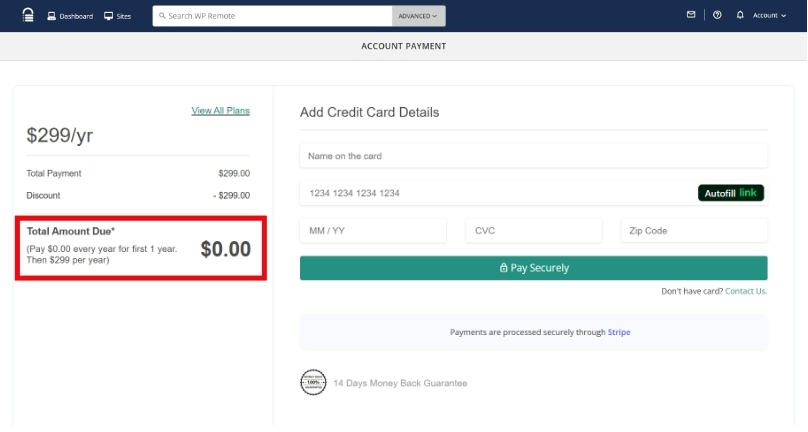This screenshot has height=432, width=808.
Task: Click the Zip Code field
Action: pyautogui.click(x=693, y=231)
